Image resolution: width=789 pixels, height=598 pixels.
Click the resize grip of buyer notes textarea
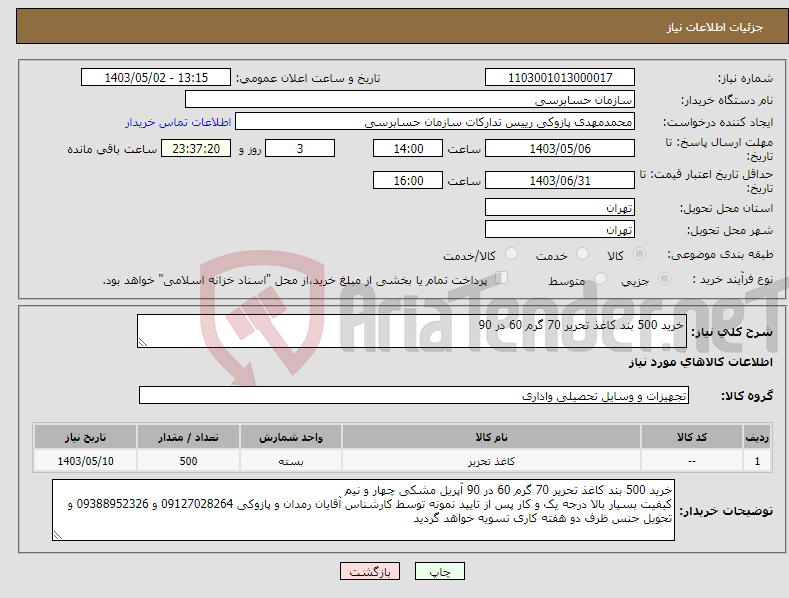tap(58, 536)
